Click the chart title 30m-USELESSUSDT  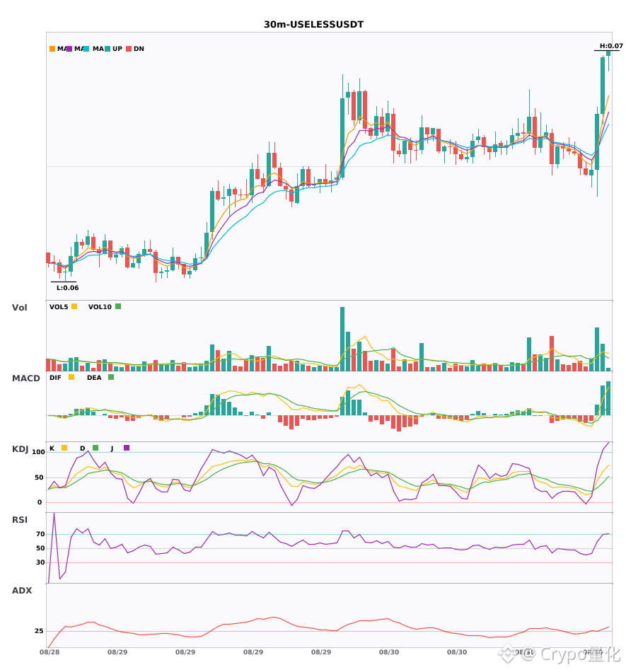313,25
